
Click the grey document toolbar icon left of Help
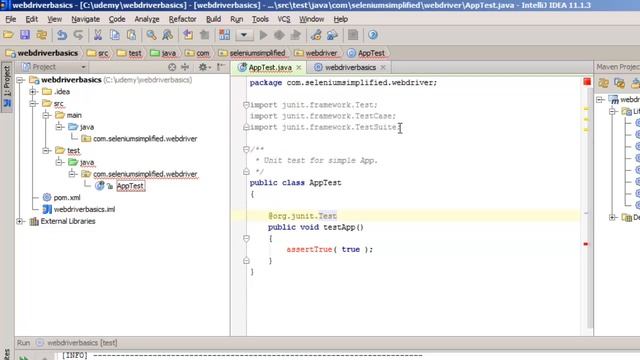point(353,35)
